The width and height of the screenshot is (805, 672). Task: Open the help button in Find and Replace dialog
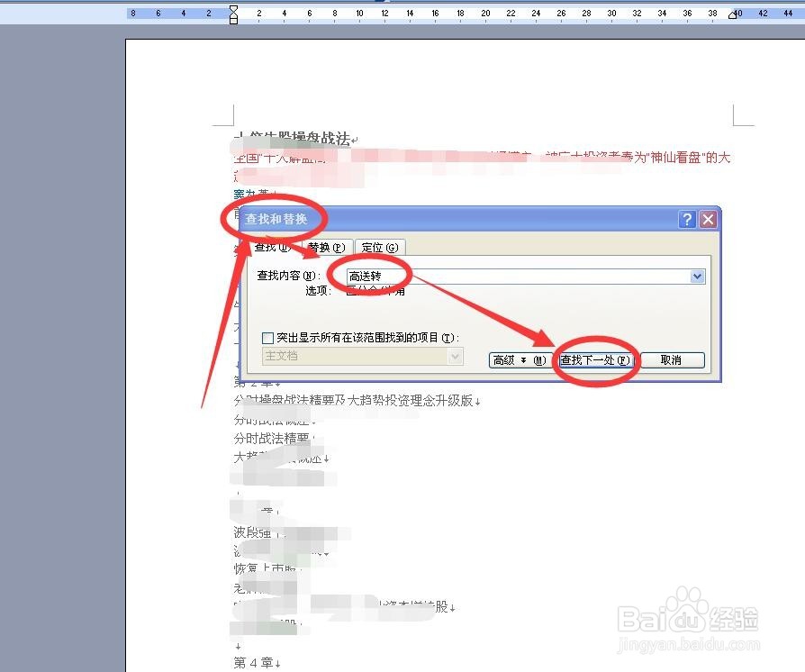coord(687,220)
